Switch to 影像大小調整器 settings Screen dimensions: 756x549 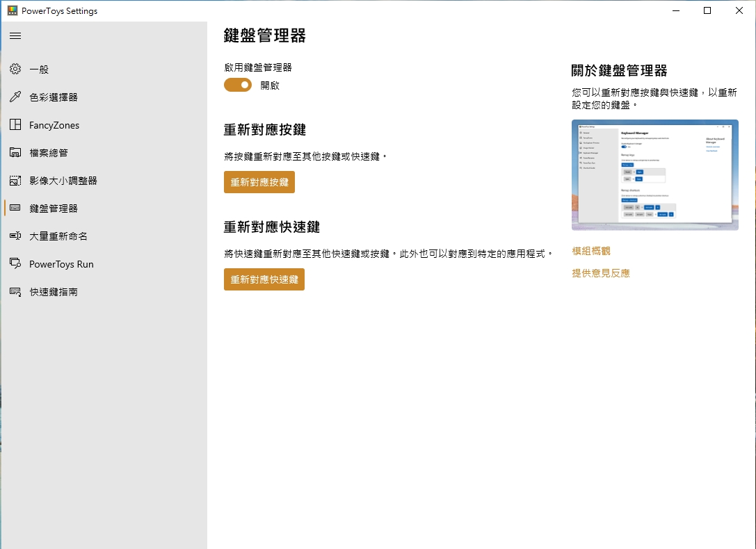coord(104,181)
